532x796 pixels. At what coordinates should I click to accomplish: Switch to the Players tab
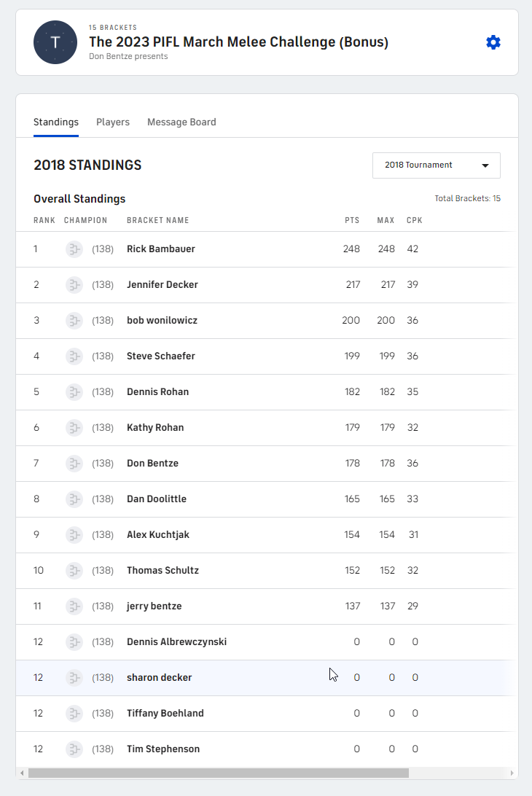[x=113, y=122]
